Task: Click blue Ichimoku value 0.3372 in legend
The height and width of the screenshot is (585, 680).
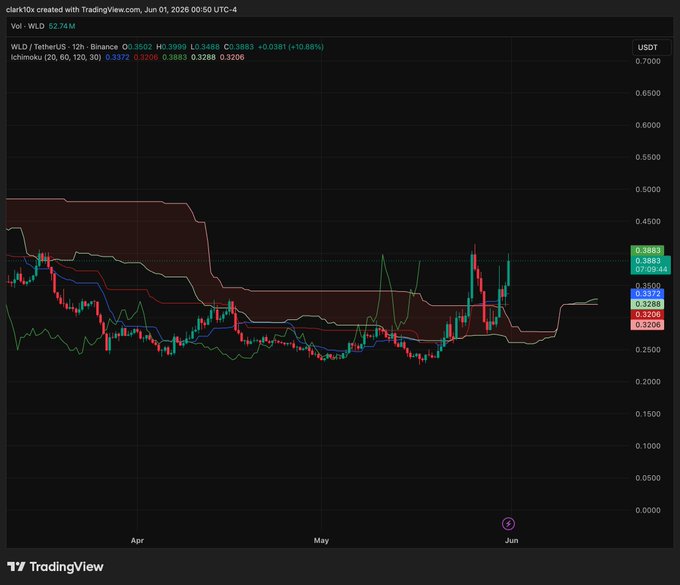Action: coord(117,57)
